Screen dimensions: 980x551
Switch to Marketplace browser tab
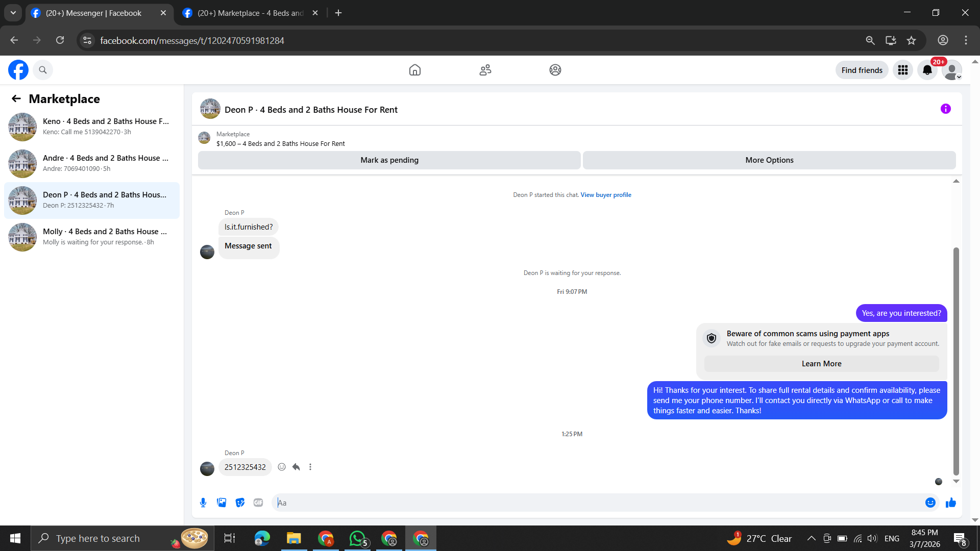pyautogui.click(x=250, y=13)
